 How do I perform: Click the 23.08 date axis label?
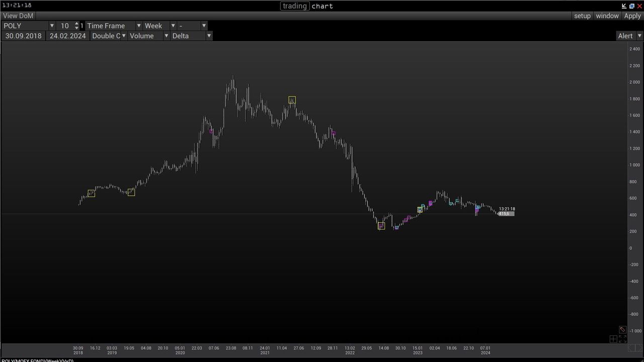[x=231, y=348]
